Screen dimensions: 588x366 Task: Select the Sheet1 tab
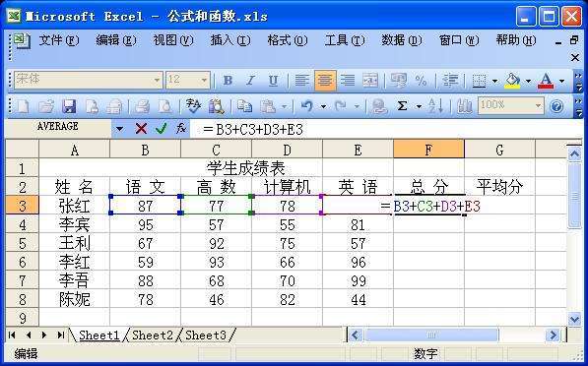(x=99, y=335)
